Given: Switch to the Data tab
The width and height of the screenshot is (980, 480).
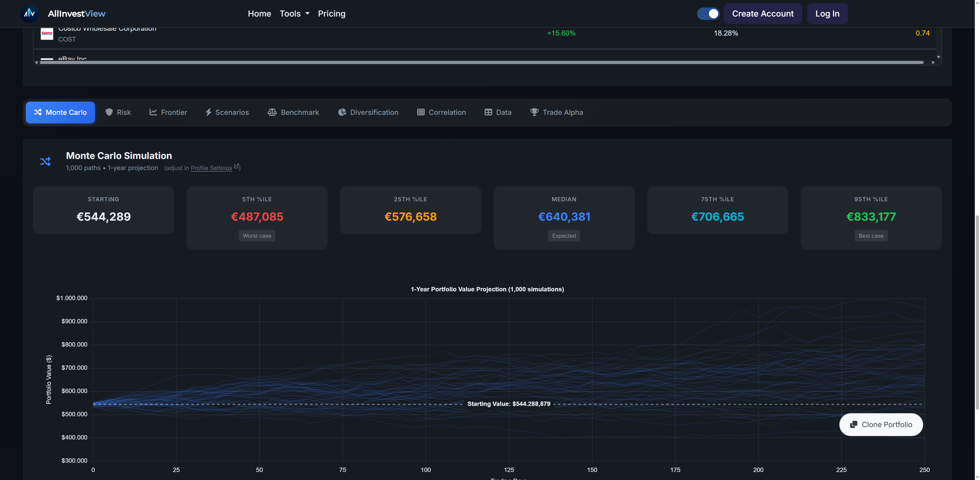Looking at the screenshot, I should coord(498,112).
